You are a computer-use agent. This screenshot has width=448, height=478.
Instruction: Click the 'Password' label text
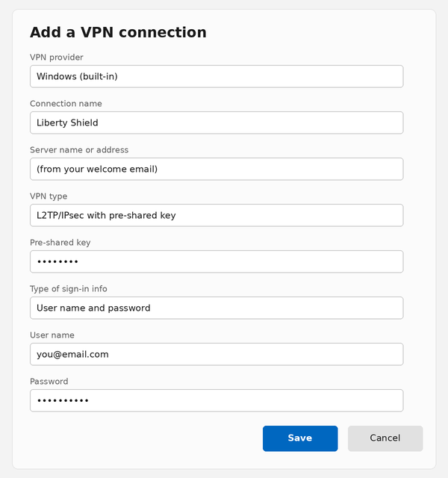[x=49, y=382]
